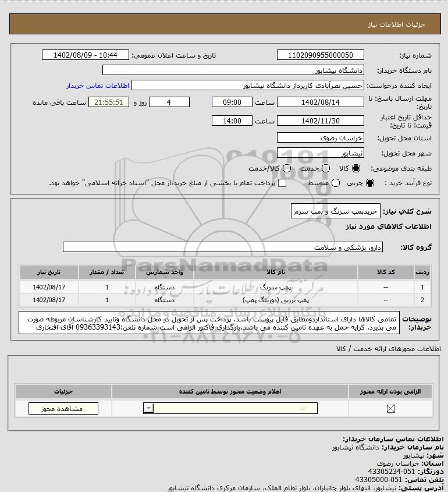The height and width of the screenshot is (492, 448).
Task: Click the need date of row 2
Action: pos(49,300)
